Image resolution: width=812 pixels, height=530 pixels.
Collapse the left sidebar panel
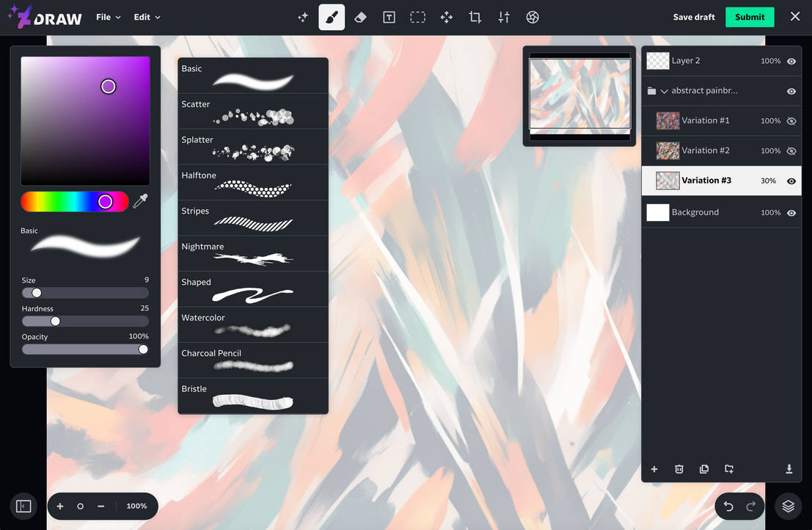click(x=23, y=507)
